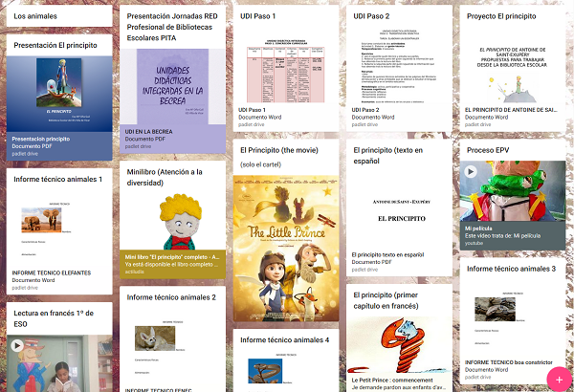
Task: Play the Lectura en francés video
Action: [x=17, y=345]
